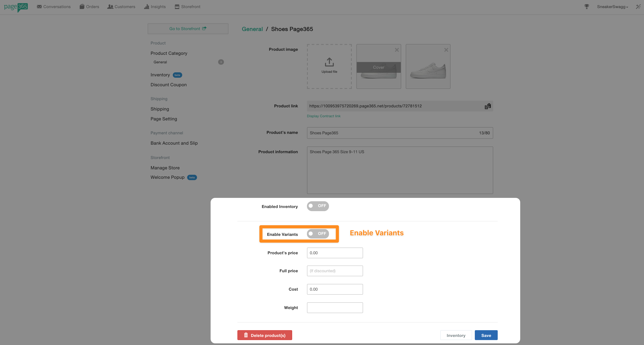Remove the Cover product image
Screen dimensions: 644x345
[396, 50]
